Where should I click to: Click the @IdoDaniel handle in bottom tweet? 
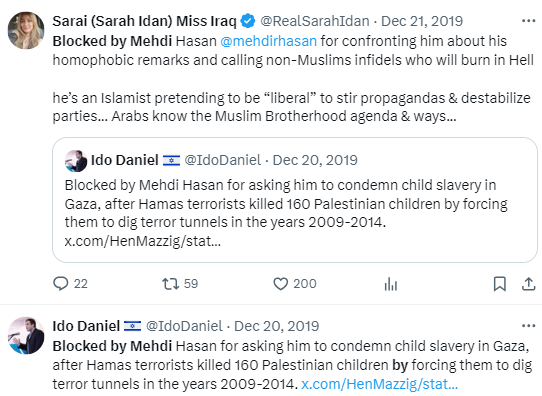[x=184, y=326]
